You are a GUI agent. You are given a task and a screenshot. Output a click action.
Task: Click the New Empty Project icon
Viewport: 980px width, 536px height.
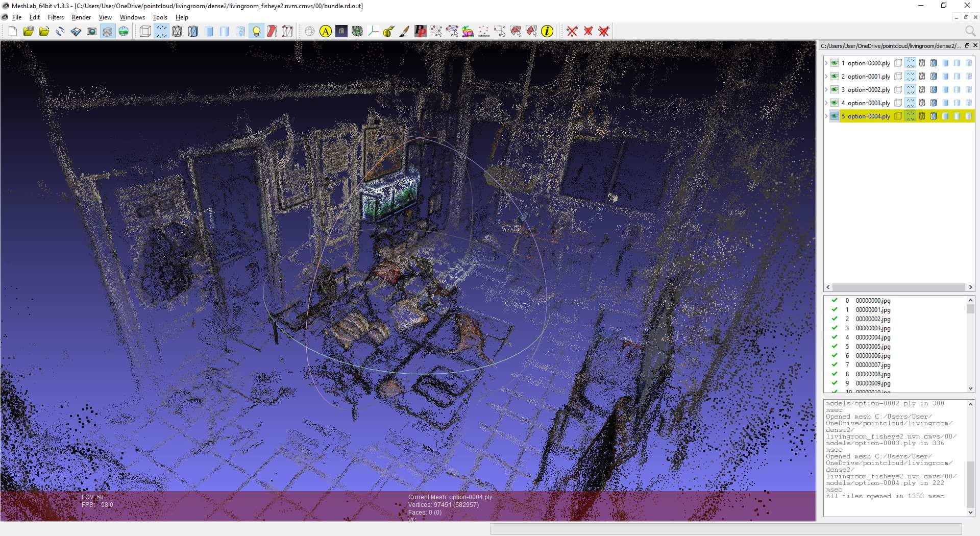[13, 32]
